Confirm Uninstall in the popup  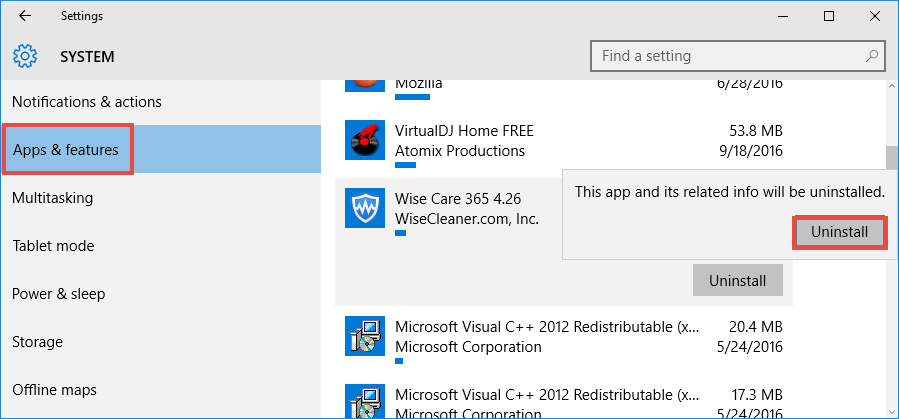point(840,232)
